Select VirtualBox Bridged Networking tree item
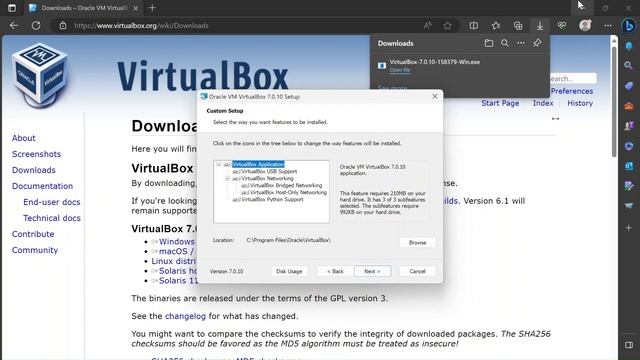640x360 pixels. 286,186
